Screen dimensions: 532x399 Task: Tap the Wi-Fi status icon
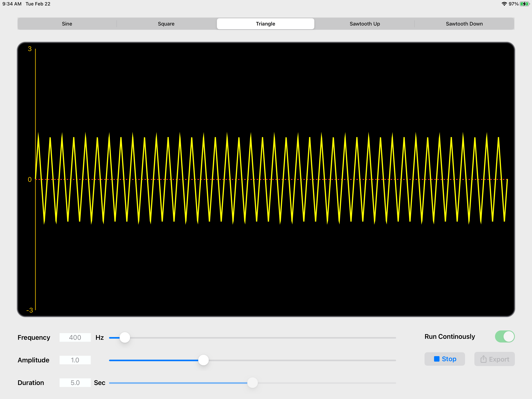504,4
